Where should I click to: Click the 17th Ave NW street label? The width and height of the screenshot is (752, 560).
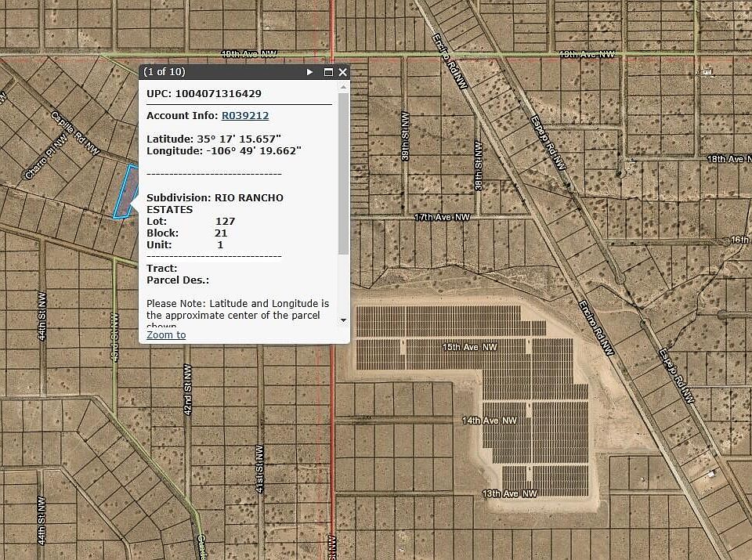(442, 217)
